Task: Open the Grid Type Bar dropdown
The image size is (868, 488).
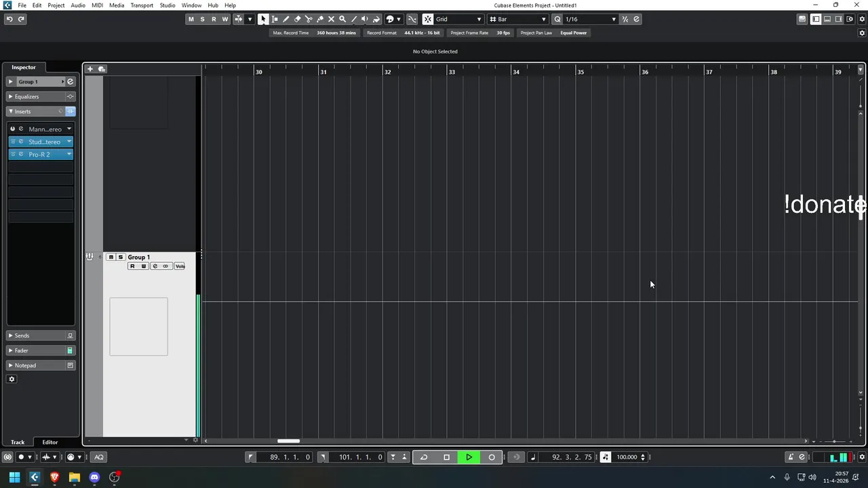Action: 517,19
